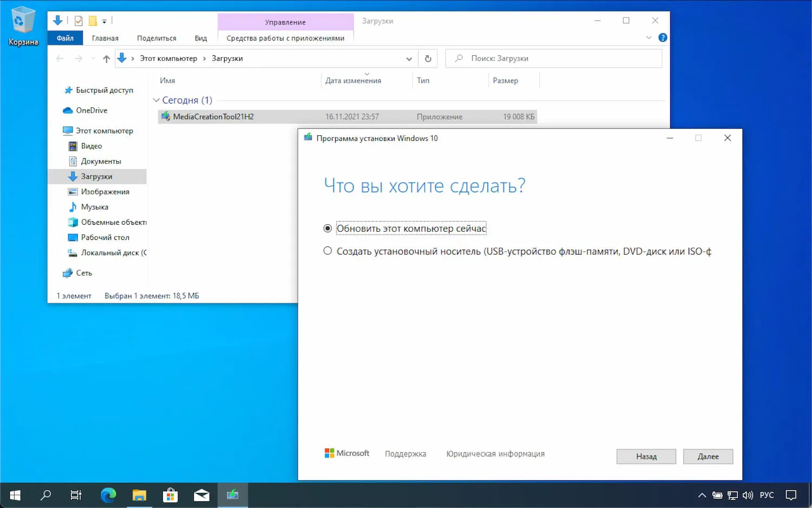812x508 pixels.
Task: Collapse the Сегодня group
Action: [x=156, y=100]
